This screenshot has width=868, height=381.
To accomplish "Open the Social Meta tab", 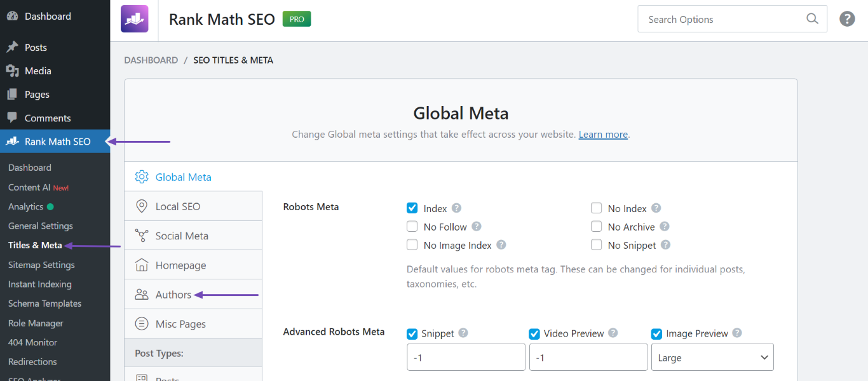I will click(193, 236).
